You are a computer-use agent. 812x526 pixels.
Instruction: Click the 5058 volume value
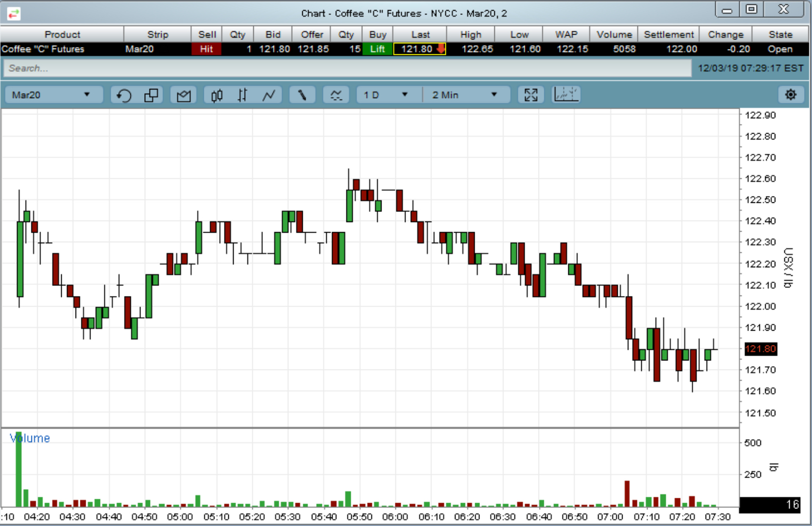(624, 49)
